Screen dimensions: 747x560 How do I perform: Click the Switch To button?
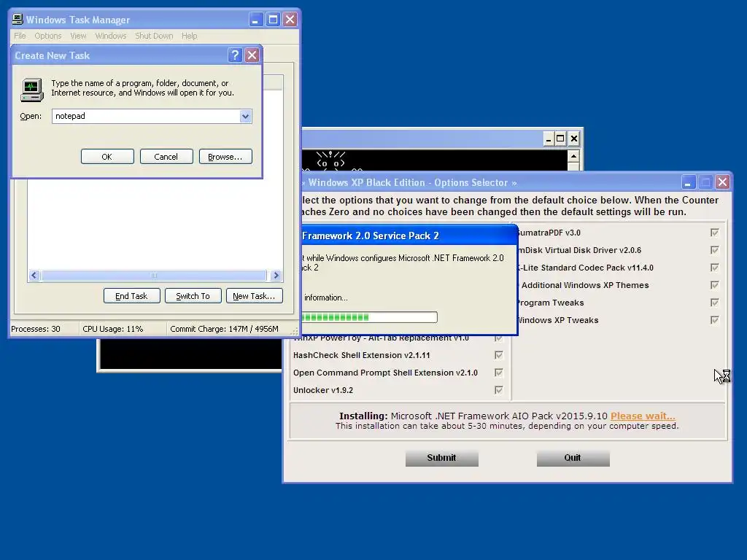click(x=193, y=296)
